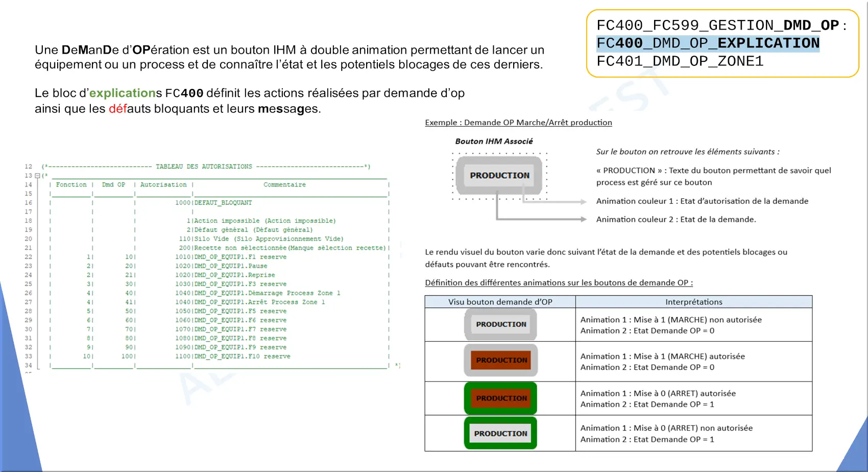Click the Commentaire column header in code
Viewport: 868px width, 472px height.
click(x=284, y=185)
